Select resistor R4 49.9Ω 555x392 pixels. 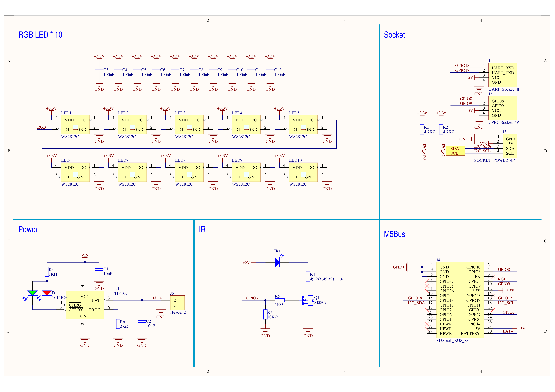[x=308, y=276]
